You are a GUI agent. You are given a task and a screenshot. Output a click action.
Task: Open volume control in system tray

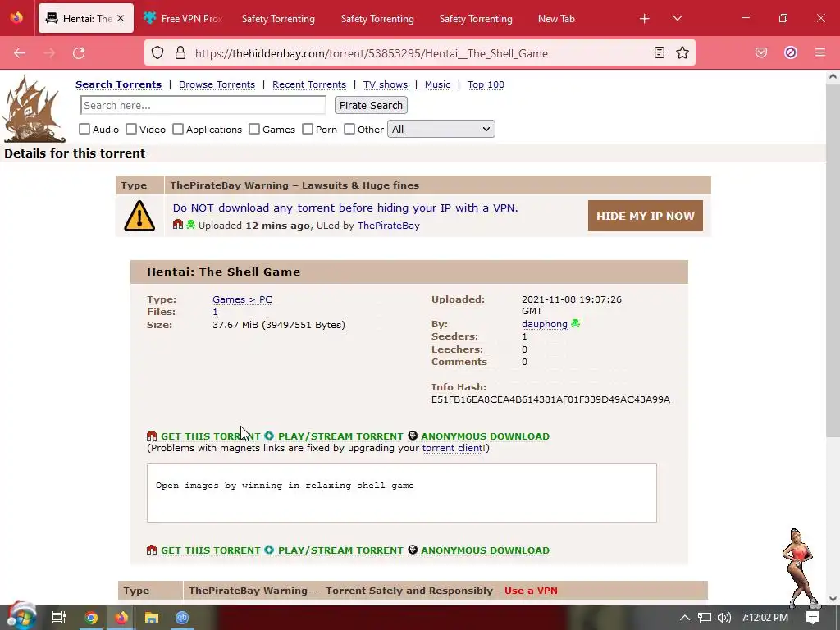724,618
